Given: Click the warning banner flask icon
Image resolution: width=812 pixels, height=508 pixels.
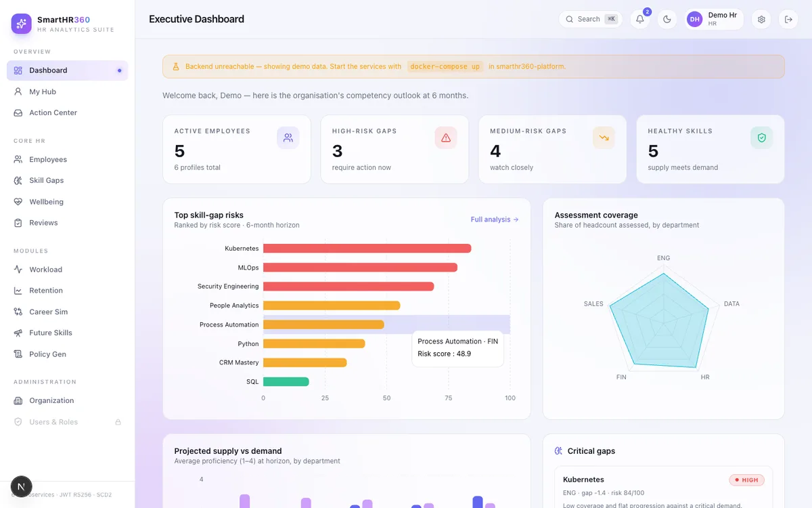Looking at the screenshot, I should [176, 66].
